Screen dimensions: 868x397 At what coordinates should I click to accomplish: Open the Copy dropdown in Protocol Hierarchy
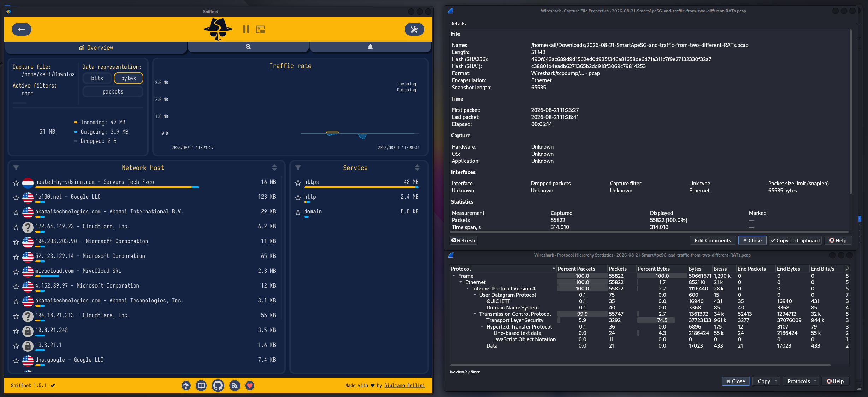point(766,381)
